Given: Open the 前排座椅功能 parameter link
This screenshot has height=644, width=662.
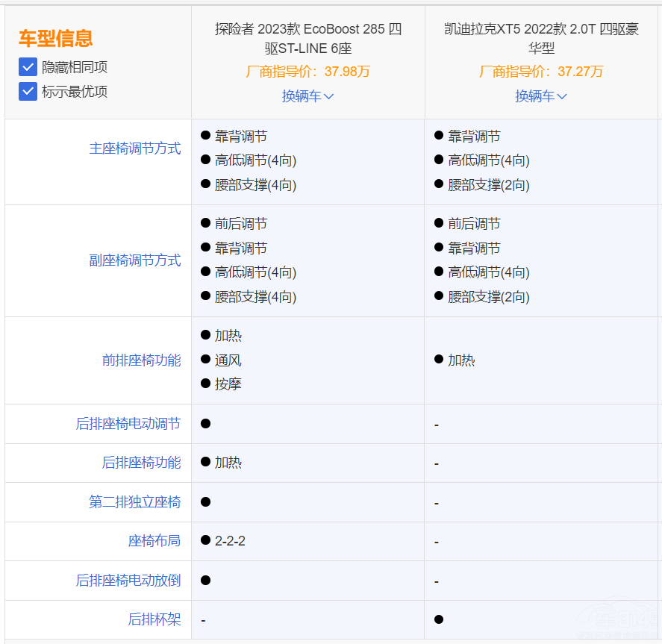Looking at the screenshot, I should [141, 360].
